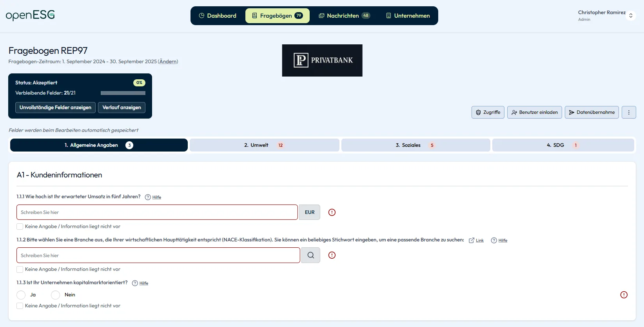Viewport: 644px width, 327px height.
Task: Click the search magnifier icon for NACE industry
Action: (310, 255)
